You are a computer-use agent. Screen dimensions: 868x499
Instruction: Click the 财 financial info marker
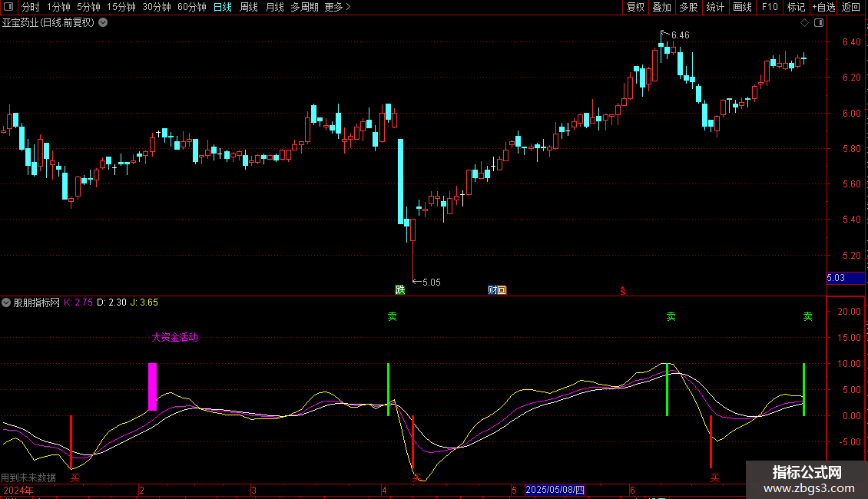coord(492,290)
